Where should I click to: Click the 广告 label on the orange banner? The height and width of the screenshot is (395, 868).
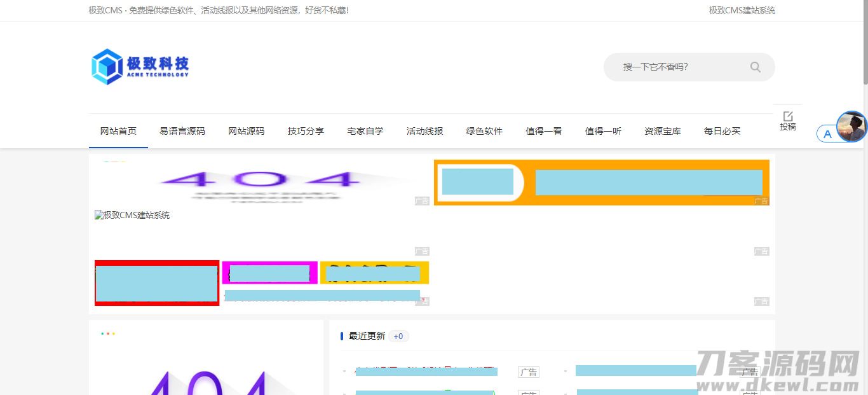pos(762,201)
